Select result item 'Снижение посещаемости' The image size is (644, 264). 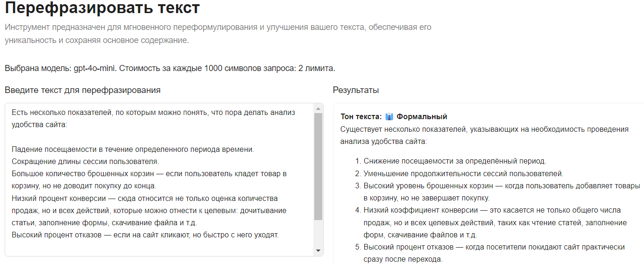pyautogui.click(x=454, y=161)
